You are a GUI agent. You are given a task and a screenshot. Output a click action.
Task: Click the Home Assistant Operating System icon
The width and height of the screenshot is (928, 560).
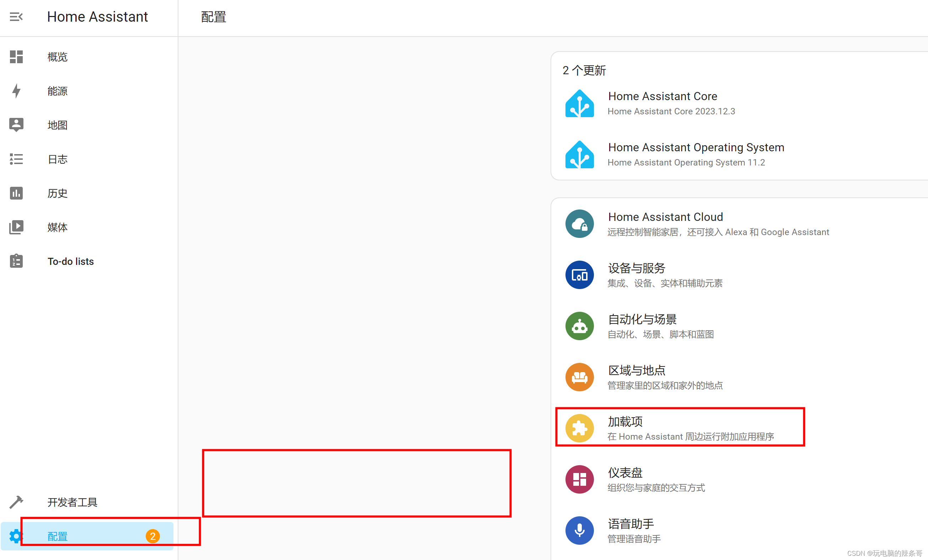580,155
